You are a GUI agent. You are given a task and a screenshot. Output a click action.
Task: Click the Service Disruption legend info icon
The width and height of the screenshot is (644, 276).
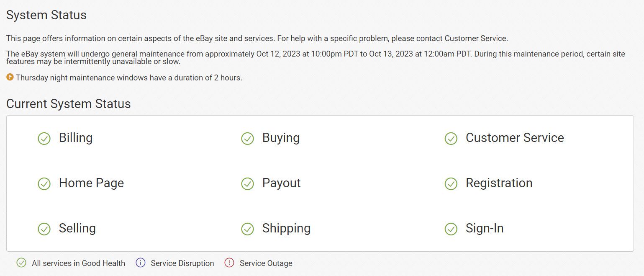coord(141,263)
